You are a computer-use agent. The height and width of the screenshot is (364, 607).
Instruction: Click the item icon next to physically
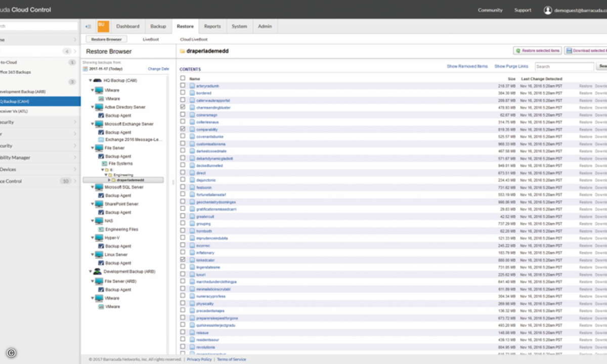click(192, 304)
